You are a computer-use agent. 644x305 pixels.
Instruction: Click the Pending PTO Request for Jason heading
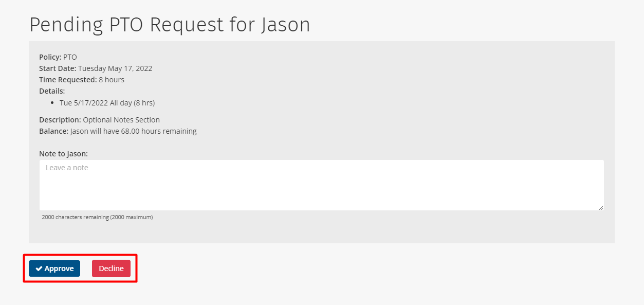[170, 25]
